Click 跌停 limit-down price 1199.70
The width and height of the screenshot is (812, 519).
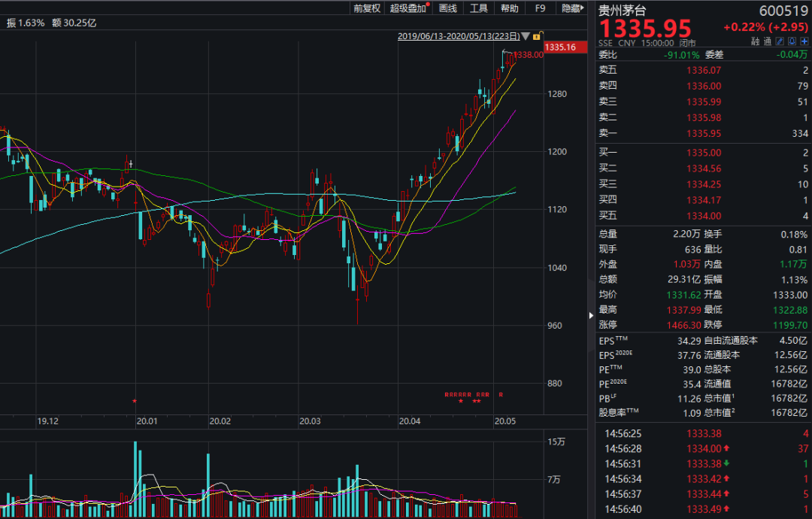click(791, 325)
